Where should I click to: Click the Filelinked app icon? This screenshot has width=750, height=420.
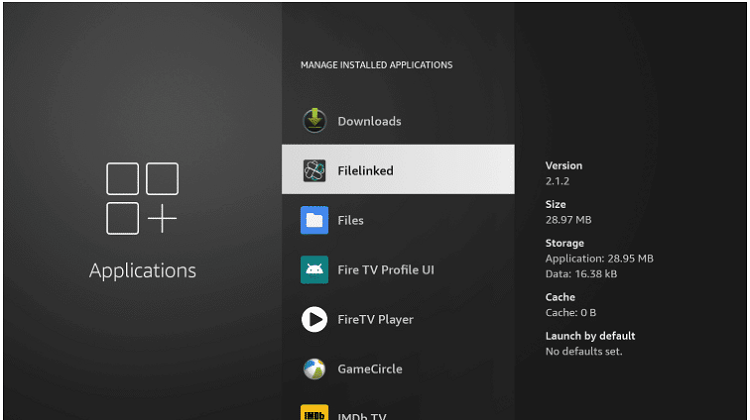point(314,170)
